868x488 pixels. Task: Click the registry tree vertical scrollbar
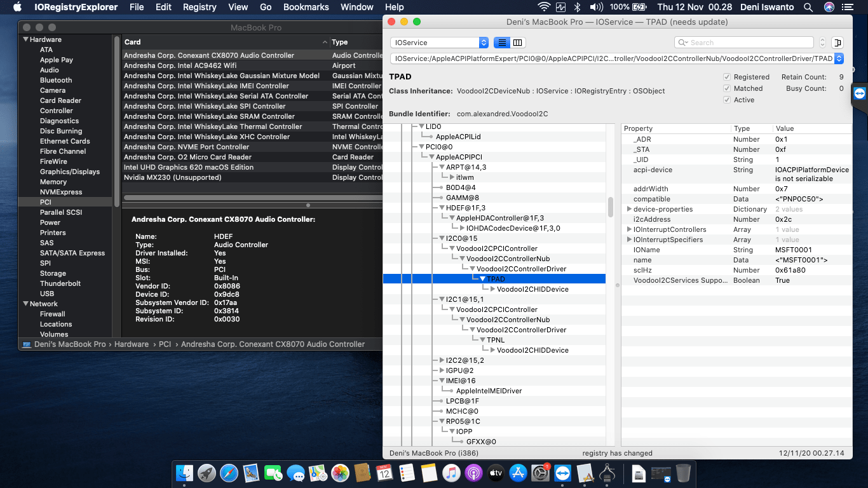pyautogui.click(x=611, y=207)
